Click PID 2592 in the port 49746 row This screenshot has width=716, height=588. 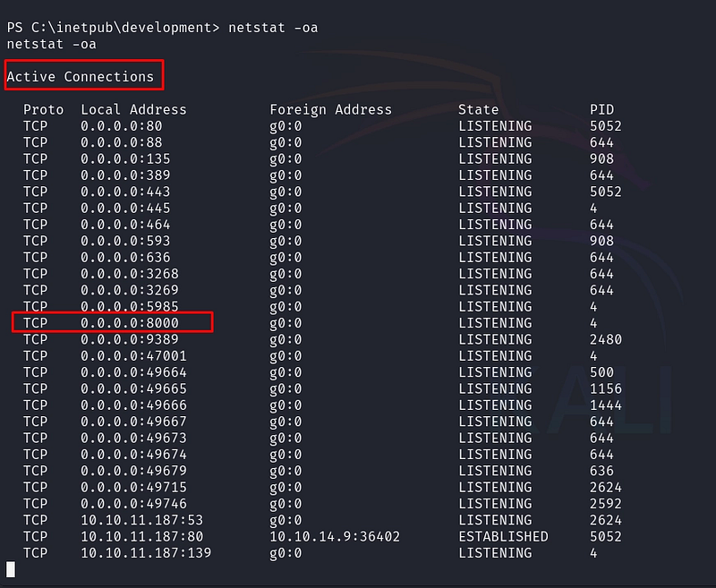click(606, 504)
